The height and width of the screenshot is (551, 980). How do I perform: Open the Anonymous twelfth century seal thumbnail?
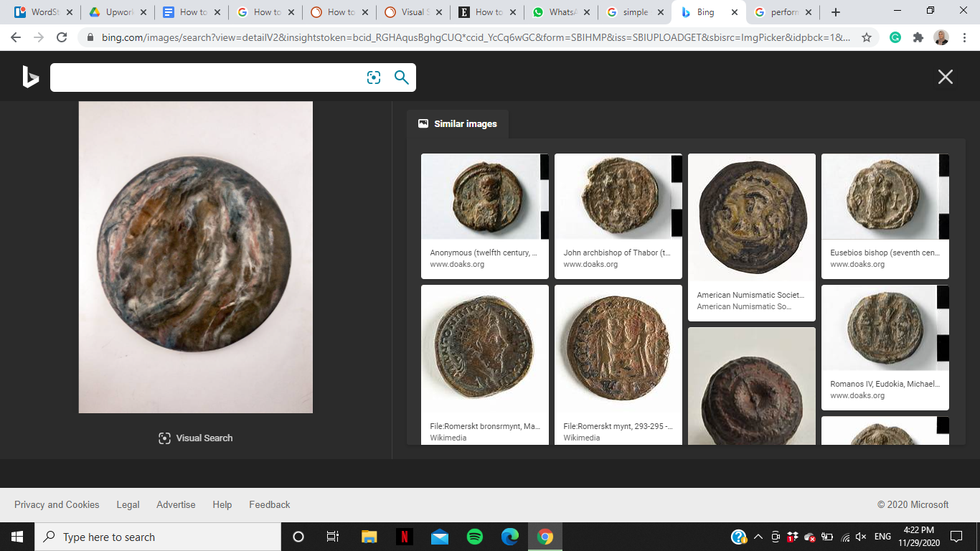point(485,197)
